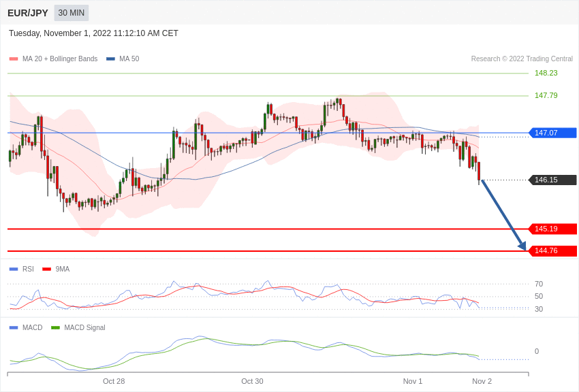Click the 9MA legend label
Screen dimensions: 579x392
[63, 269]
